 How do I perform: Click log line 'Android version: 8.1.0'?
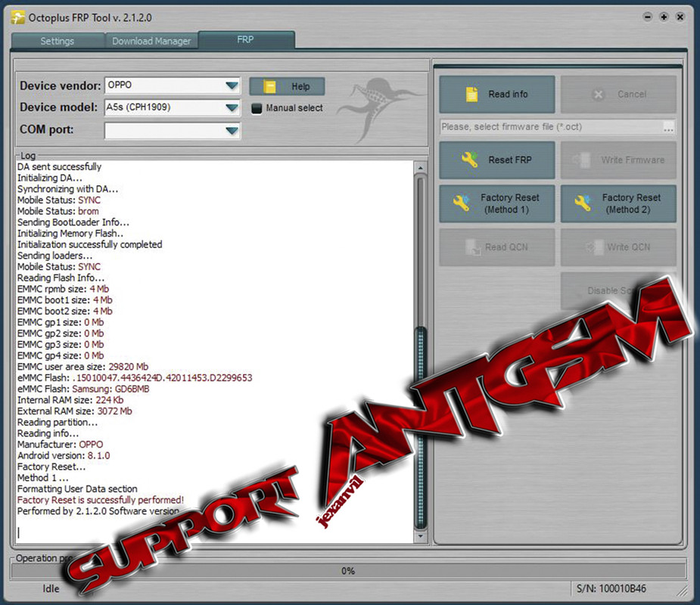click(x=64, y=455)
